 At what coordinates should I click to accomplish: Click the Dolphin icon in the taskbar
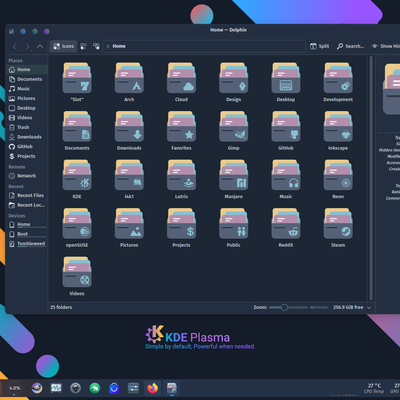point(172,388)
